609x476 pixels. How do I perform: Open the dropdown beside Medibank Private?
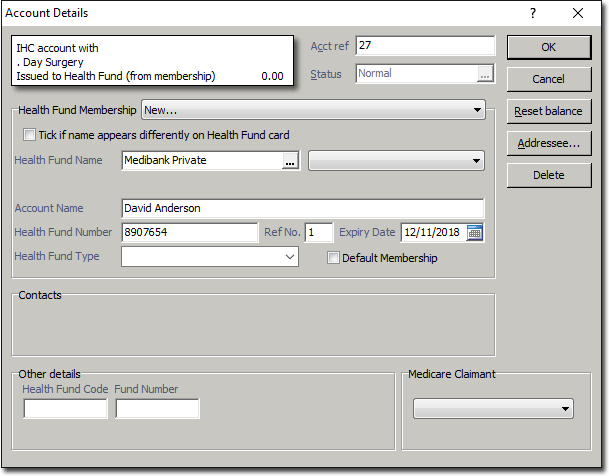(476, 161)
